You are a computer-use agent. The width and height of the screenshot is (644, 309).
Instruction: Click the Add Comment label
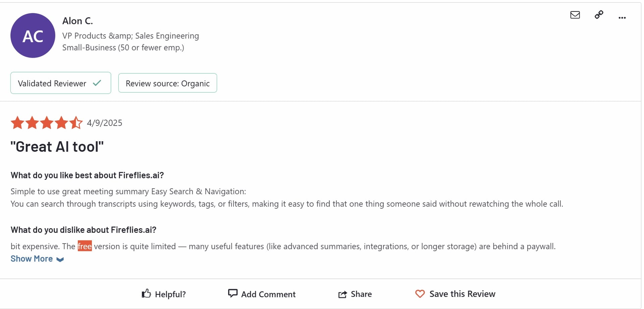pos(268,294)
